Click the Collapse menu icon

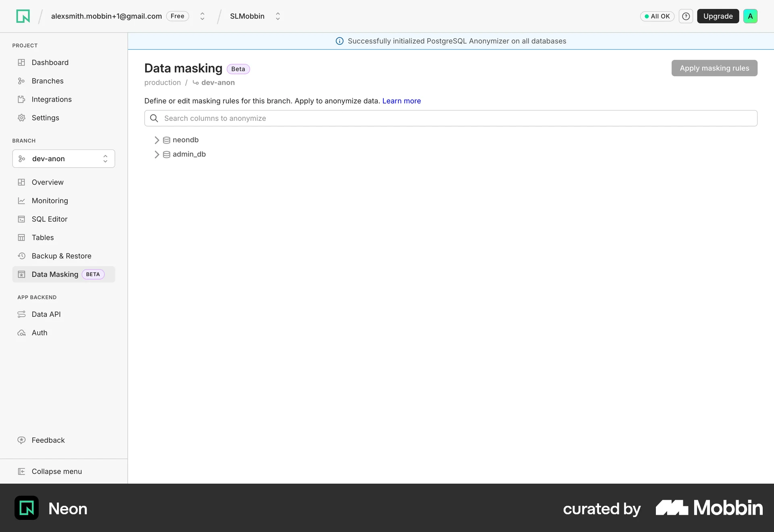pyautogui.click(x=21, y=472)
